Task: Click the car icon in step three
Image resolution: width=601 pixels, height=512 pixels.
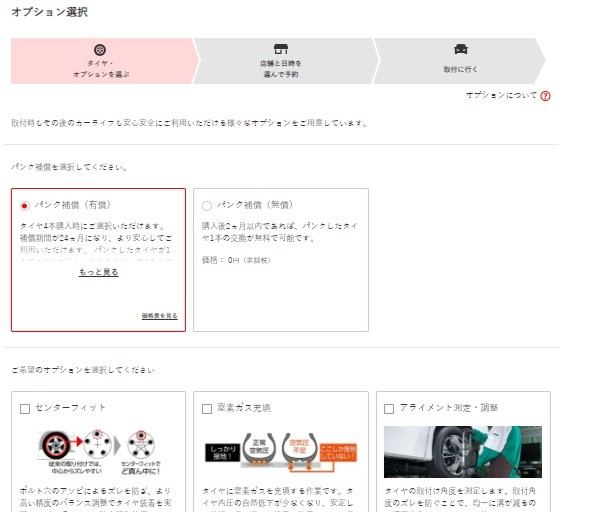Action: pyautogui.click(x=460, y=49)
